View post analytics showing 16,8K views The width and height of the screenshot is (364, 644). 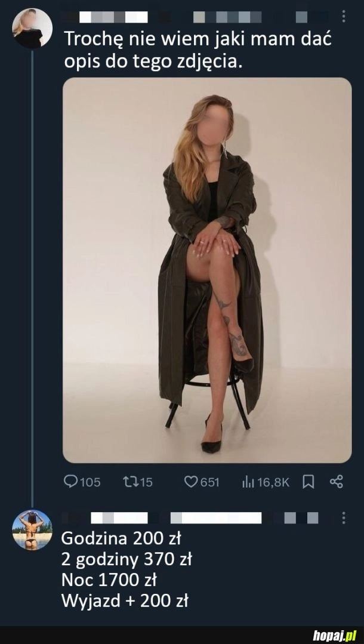(x=248, y=482)
